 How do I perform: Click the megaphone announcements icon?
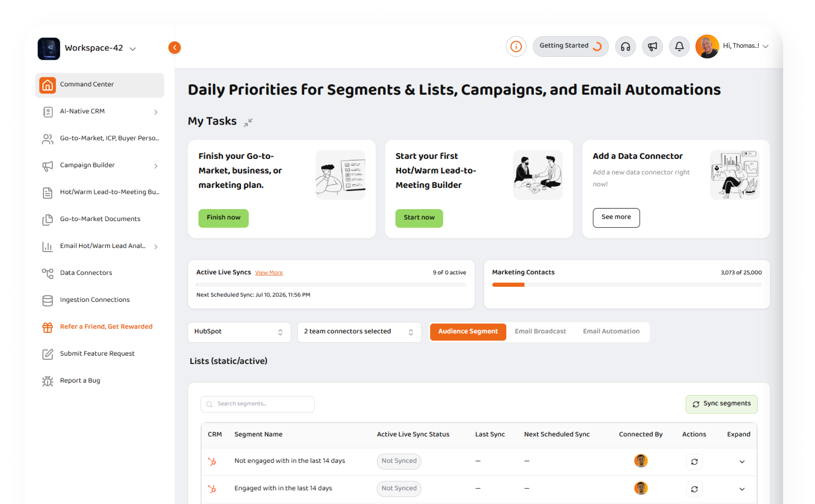(x=652, y=46)
